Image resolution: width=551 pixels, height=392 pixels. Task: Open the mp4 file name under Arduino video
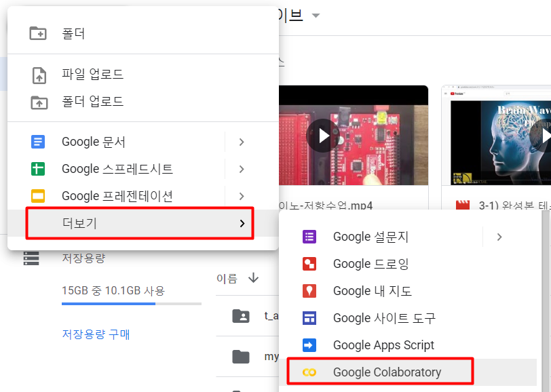tap(326, 205)
